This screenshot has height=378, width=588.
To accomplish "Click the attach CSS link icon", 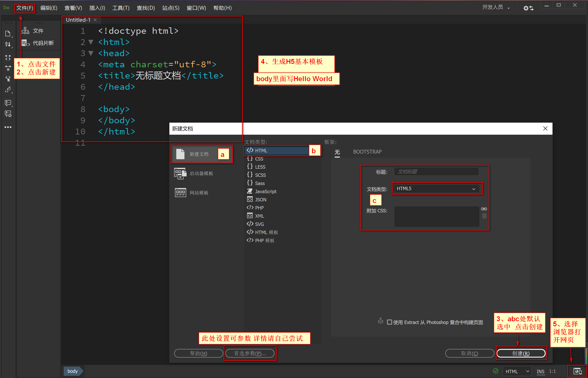I will (x=484, y=209).
